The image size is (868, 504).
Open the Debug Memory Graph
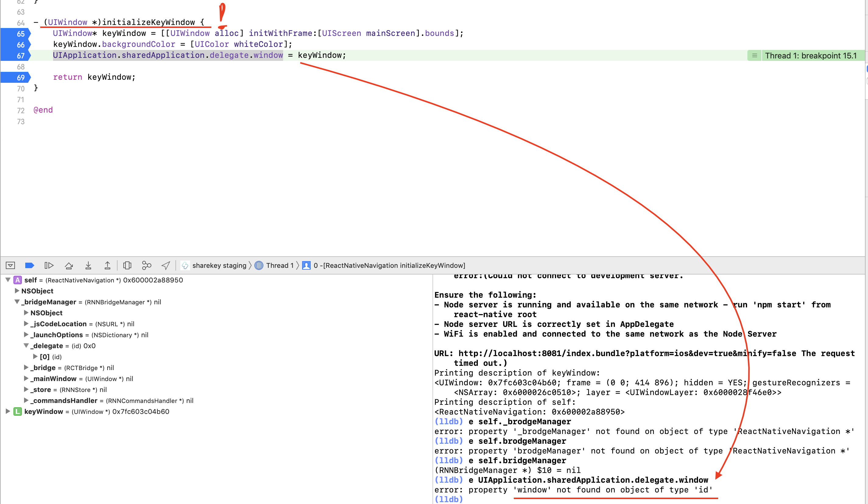coord(146,265)
